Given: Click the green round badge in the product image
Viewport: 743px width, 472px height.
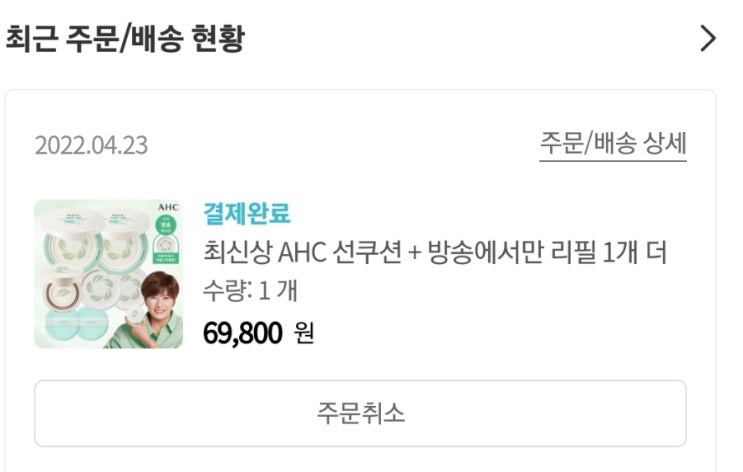Looking at the screenshot, I should (x=166, y=226).
